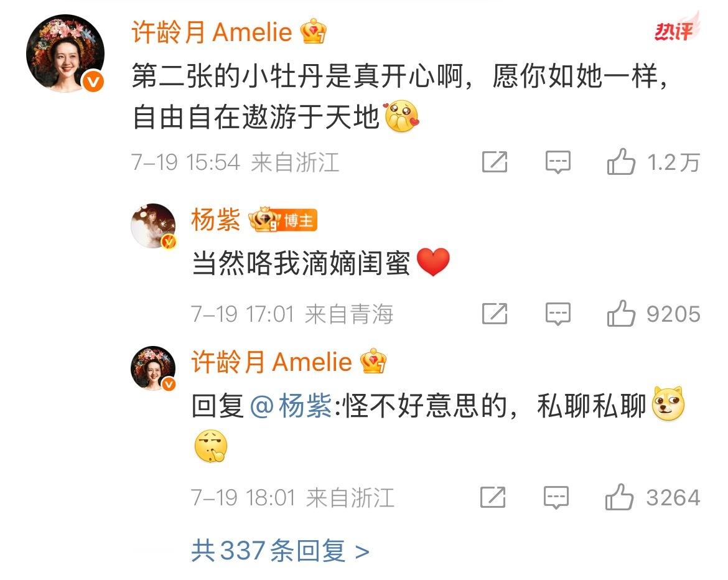Open 许龄月 Amelie's large profile avatar
Screen dimensions: 728x580
point(65,54)
